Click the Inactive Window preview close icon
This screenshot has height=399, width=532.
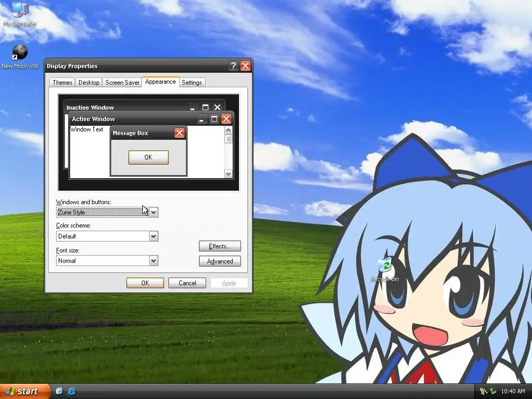(x=218, y=107)
